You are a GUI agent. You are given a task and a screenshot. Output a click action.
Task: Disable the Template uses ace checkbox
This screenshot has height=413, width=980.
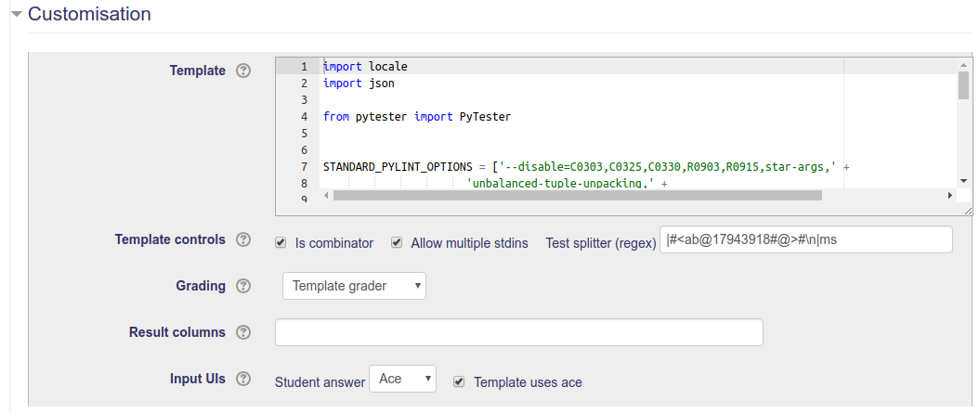click(459, 381)
